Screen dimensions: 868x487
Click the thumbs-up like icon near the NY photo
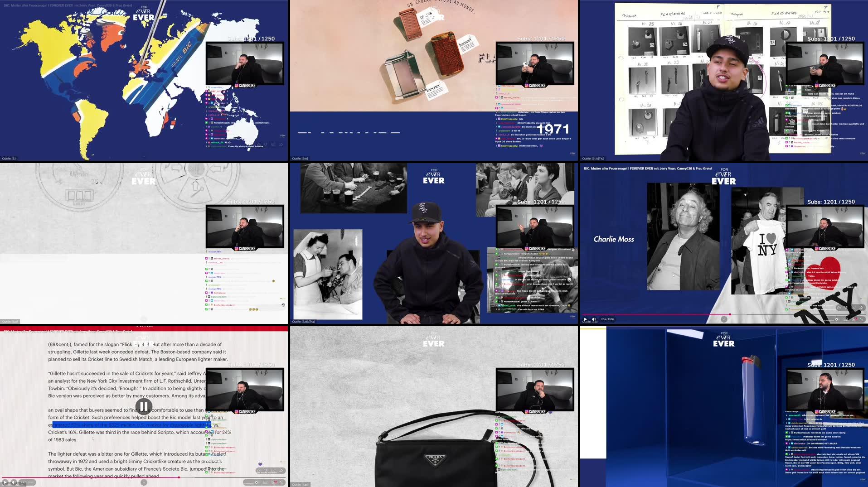pos(839,308)
